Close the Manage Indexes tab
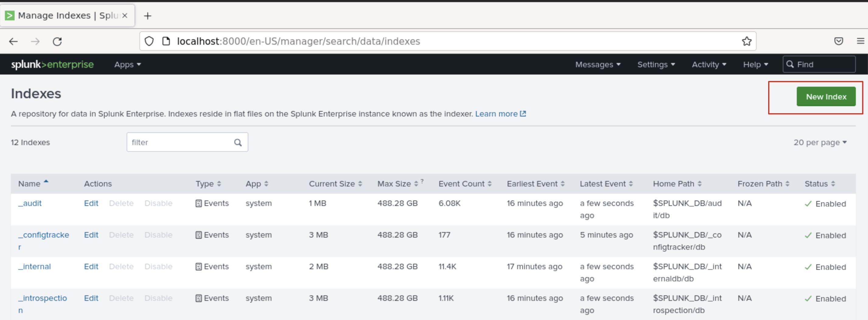This screenshot has height=320, width=868. pos(125,16)
